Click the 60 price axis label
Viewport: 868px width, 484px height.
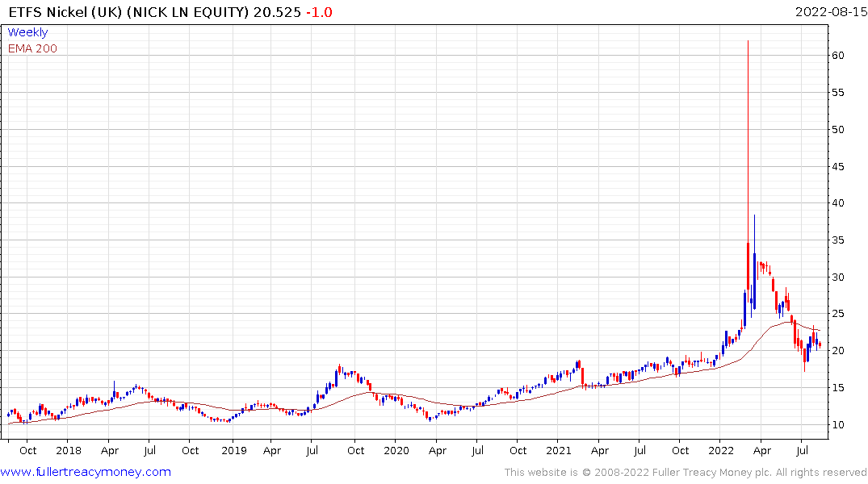pyautogui.click(x=837, y=56)
